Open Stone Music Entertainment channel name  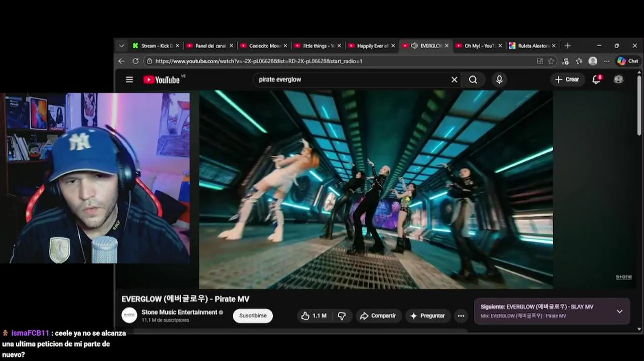(x=179, y=312)
